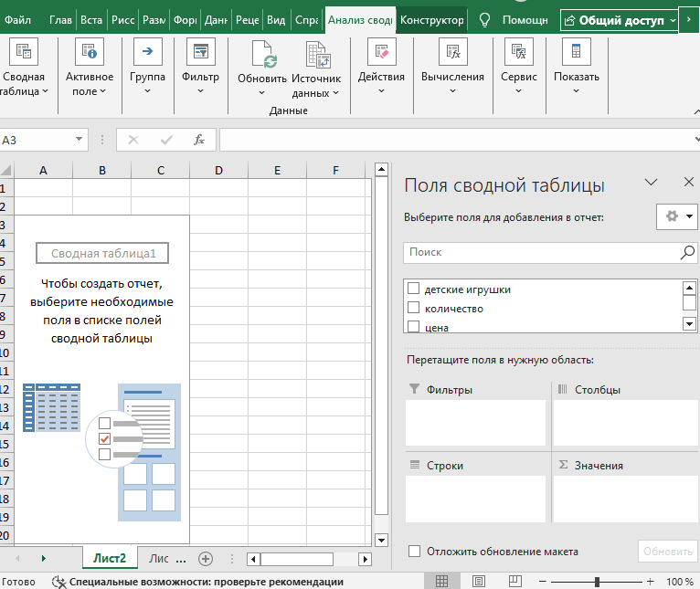
Task: Click the Помощник help text
Action: [525, 20]
